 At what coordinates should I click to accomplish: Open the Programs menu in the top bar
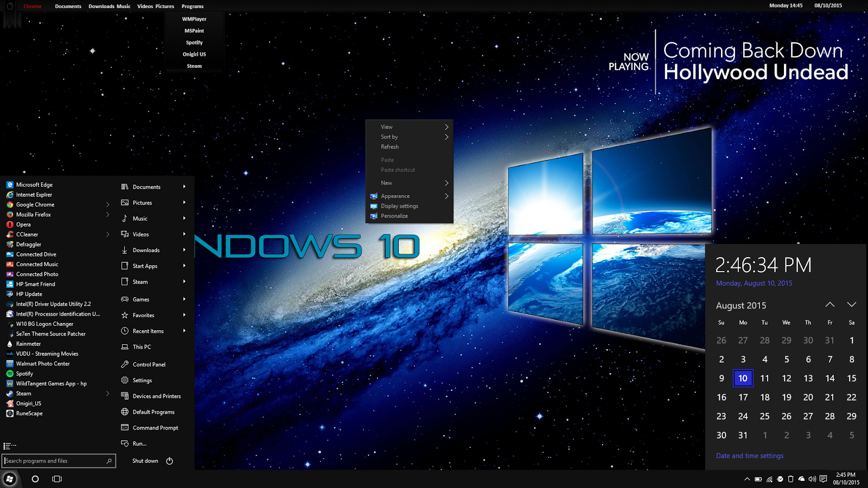pos(193,7)
